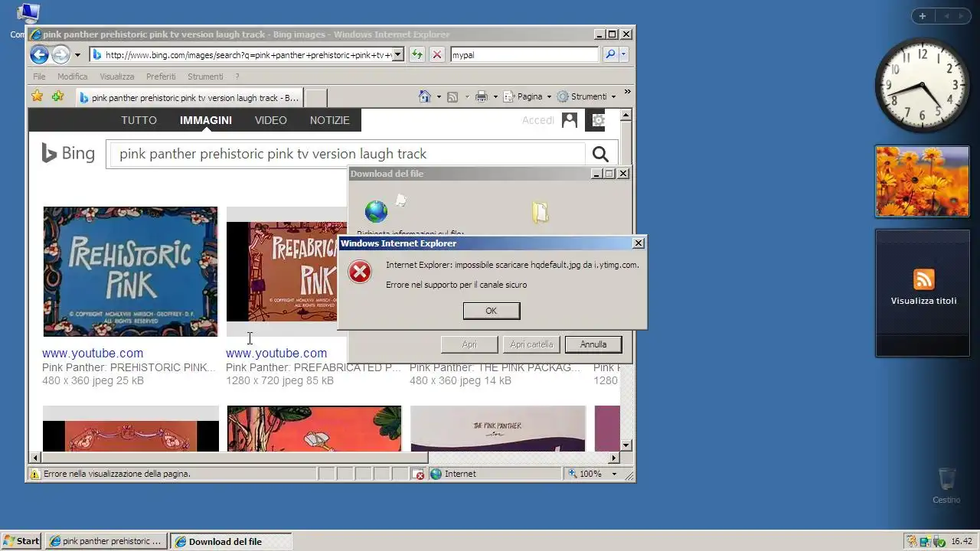Expand the address bar URL history dropdown
Viewport: 980px width, 551px height.
click(x=397, y=55)
